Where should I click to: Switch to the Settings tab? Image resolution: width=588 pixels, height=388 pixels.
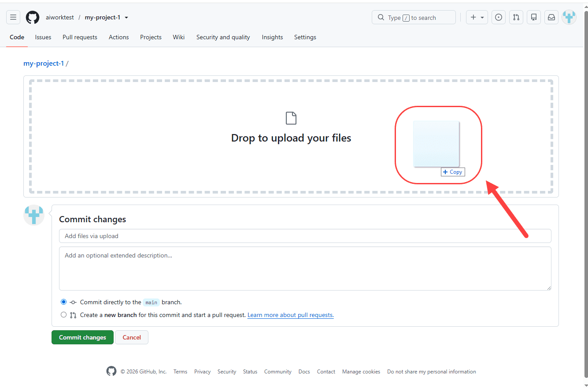coord(305,37)
